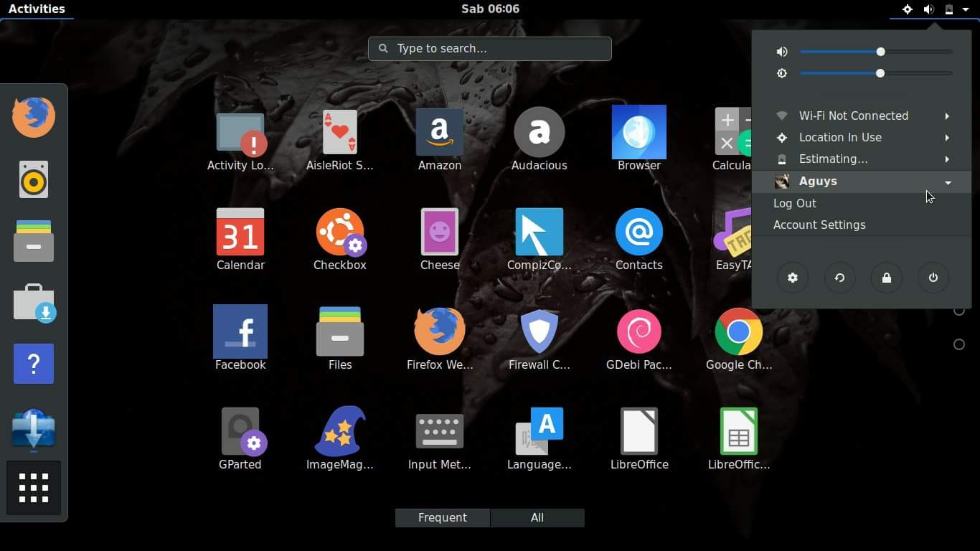The height and width of the screenshot is (551, 980).
Task: Switch to the All applications tab
Action: (x=537, y=517)
